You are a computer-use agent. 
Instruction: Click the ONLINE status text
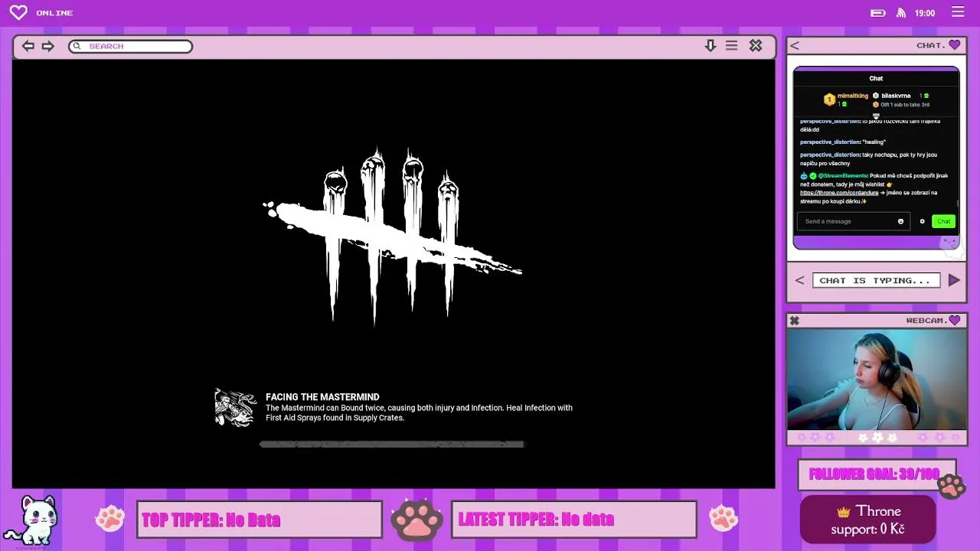click(54, 13)
